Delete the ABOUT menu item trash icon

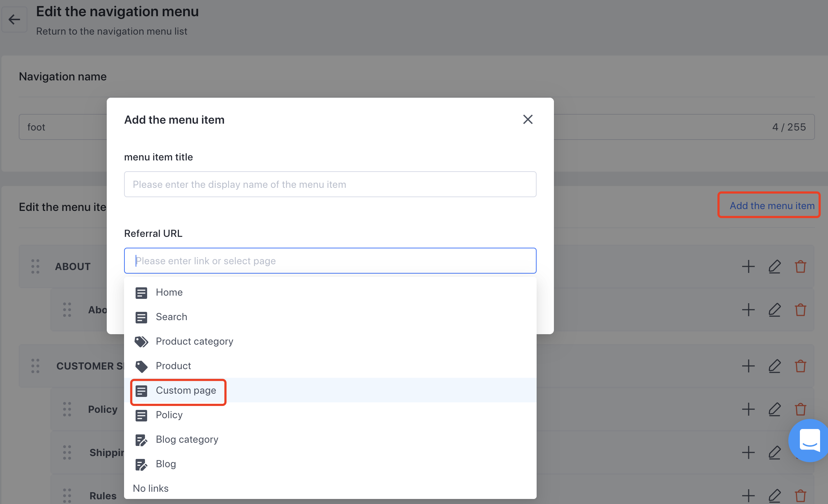pos(800,267)
